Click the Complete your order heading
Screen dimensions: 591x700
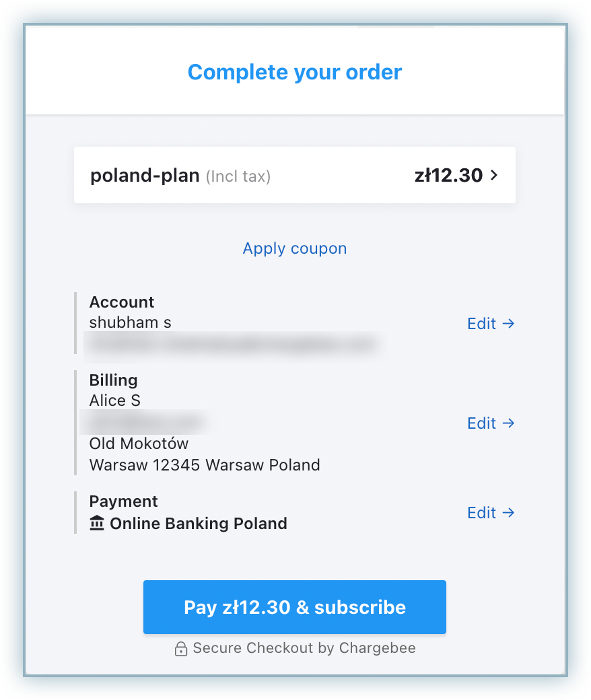tap(295, 72)
